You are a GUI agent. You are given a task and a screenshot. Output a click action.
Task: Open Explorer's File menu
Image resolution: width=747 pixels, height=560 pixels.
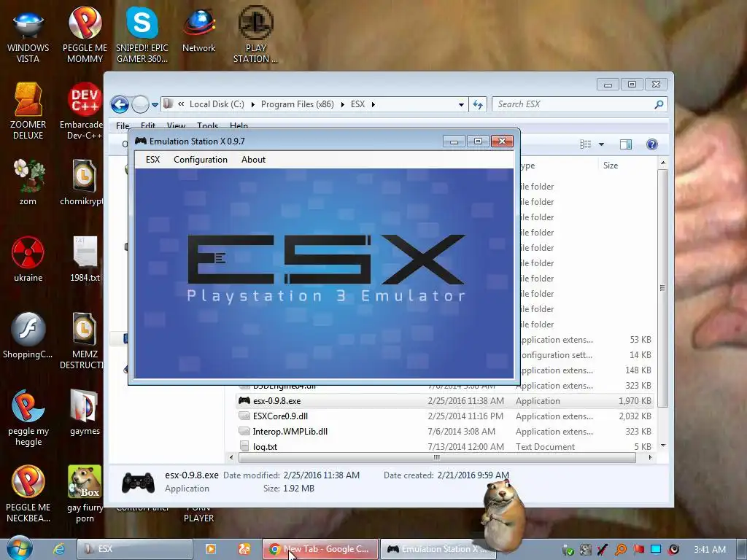tap(123, 125)
